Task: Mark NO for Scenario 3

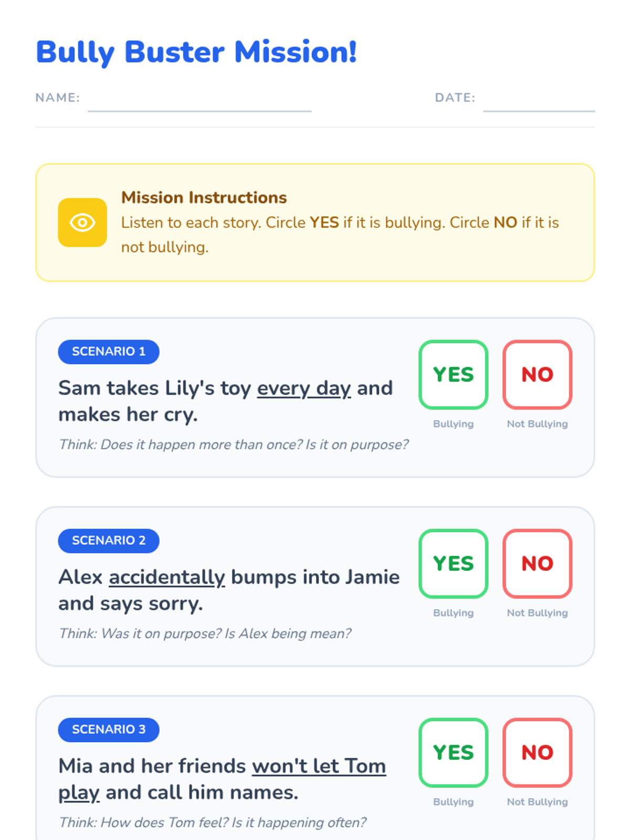Action: (x=538, y=752)
